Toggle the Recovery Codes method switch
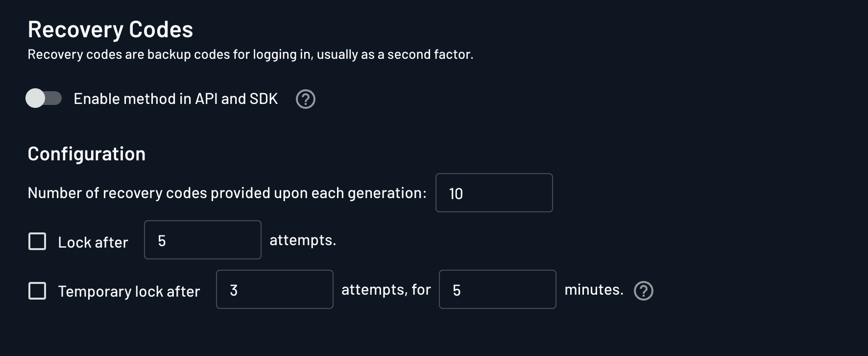Image resolution: width=868 pixels, height=356 pixels. pos(44,99)
